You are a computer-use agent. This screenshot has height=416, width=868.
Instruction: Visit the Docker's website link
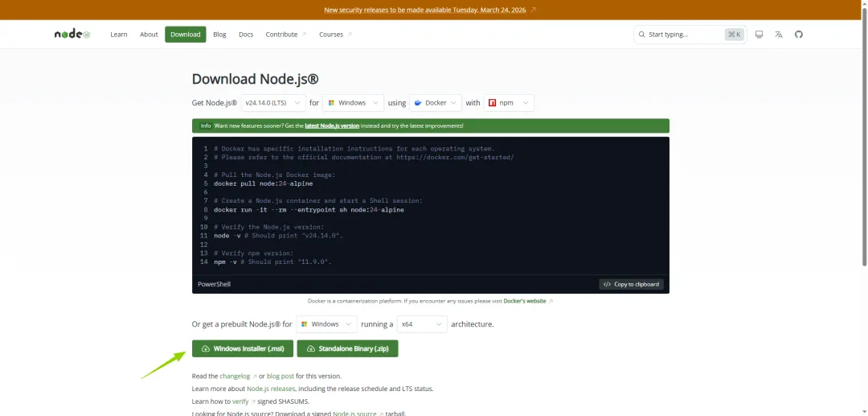pos(525,301)
